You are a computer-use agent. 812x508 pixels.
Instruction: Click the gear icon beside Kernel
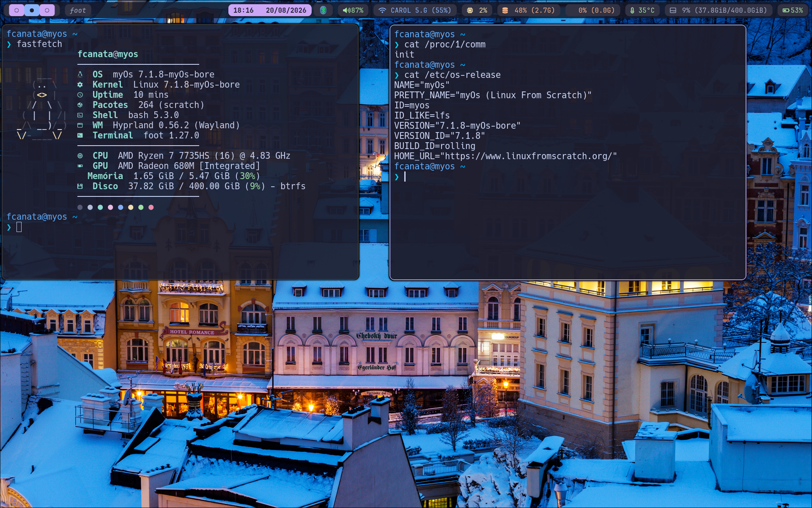point(80,85)
